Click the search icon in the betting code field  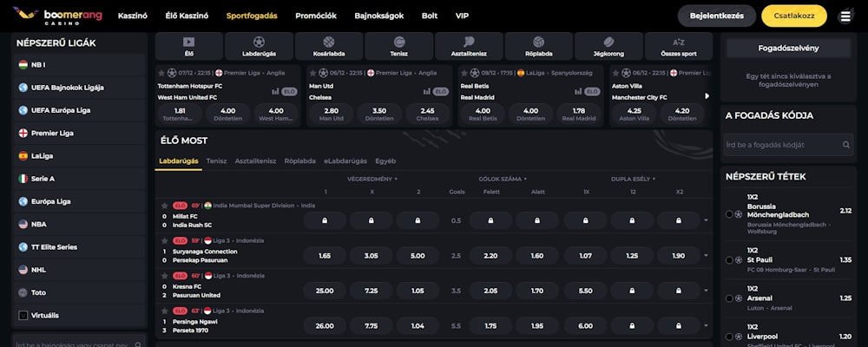(845, 145)
